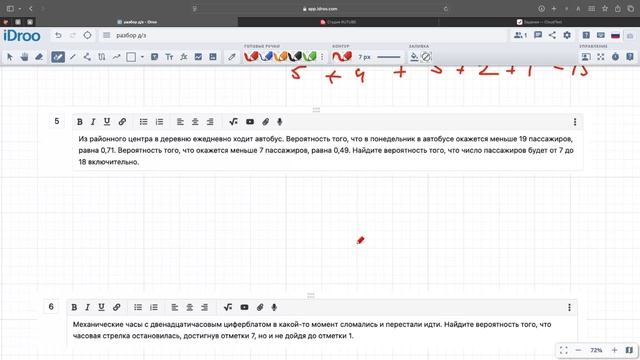This screenshot has height=360, width=640.
Task: Select the color picker eyedropper
Action: click(232, 57)
